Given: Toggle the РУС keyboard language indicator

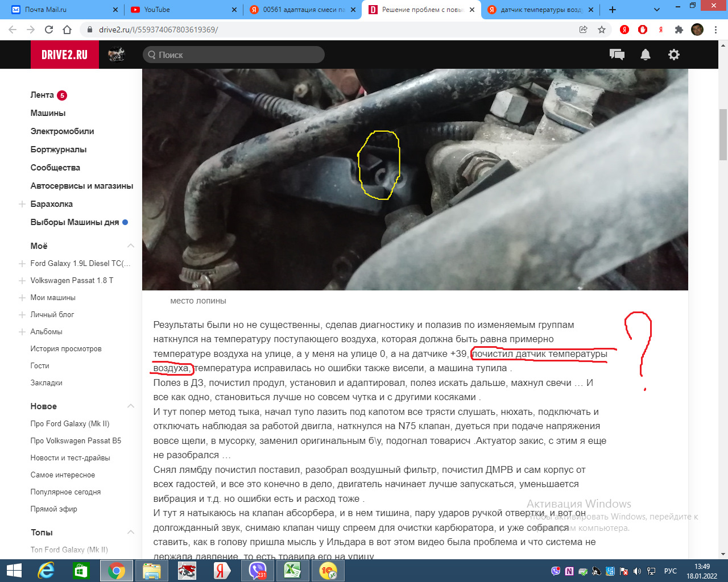Looking at the screenshot, I should tap(671, 571).
